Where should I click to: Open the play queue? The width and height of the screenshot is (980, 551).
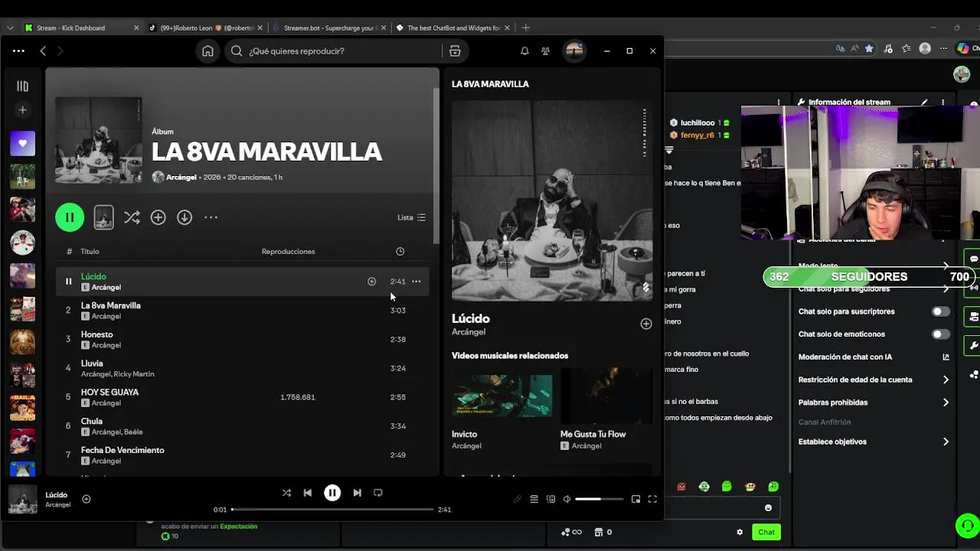pos(534,499)
